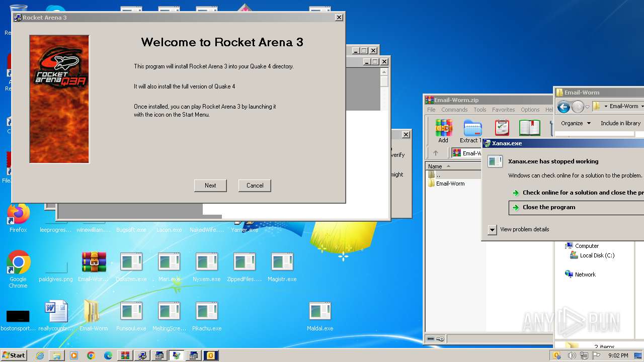Select the Pikachu.exe desktop icon
This screenshot has height=362, width=644.
pyautogui.click(x=207, y=316)
